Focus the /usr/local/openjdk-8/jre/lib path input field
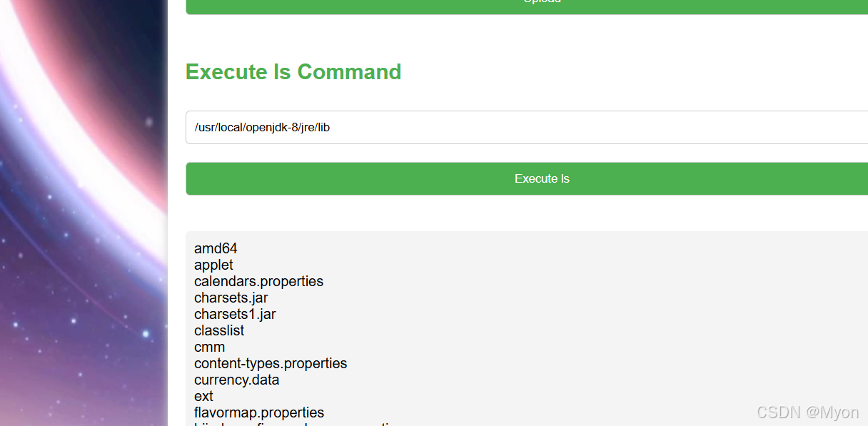The height and width of the screenshot is (426, 868). point(527,127)
